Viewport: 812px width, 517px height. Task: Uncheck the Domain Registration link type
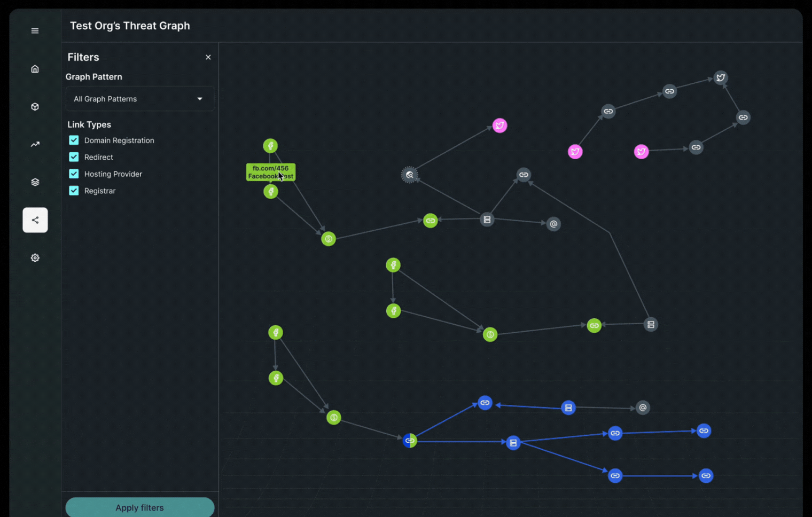73,140
